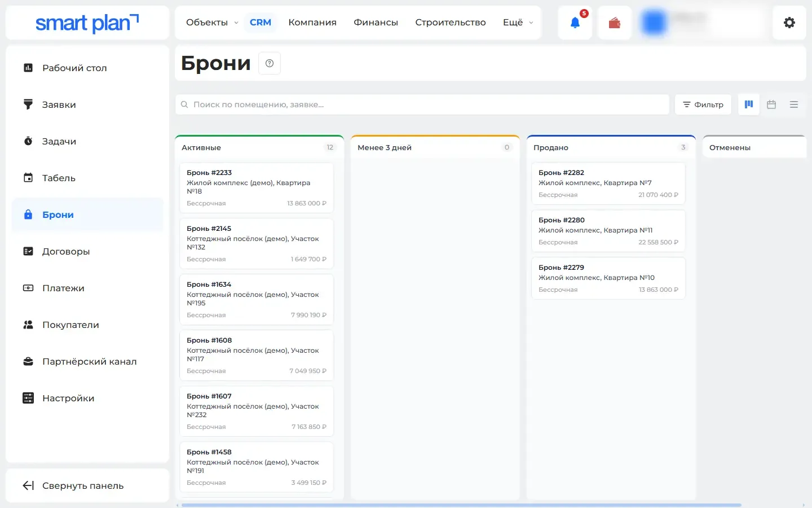Click the Партнёрский канал briefcase icon
Image resolution: width=812 pixels, height=508 pixels.
click(x=28, y=361)
